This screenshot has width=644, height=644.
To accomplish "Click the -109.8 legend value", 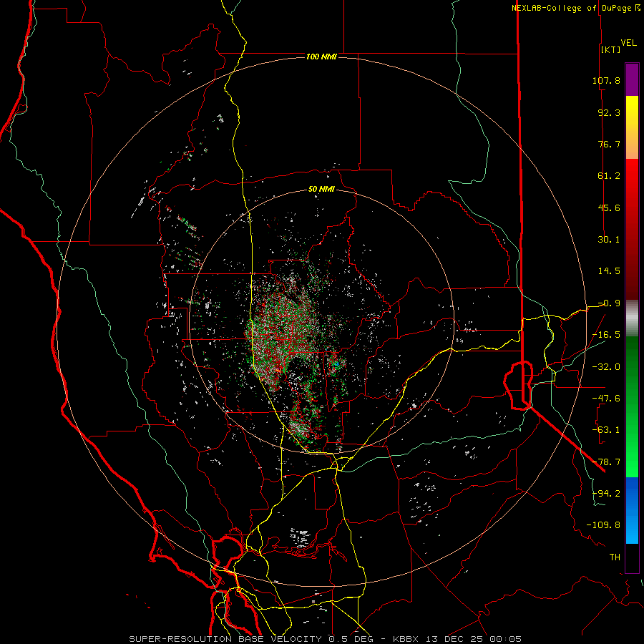I will [603, 525].
